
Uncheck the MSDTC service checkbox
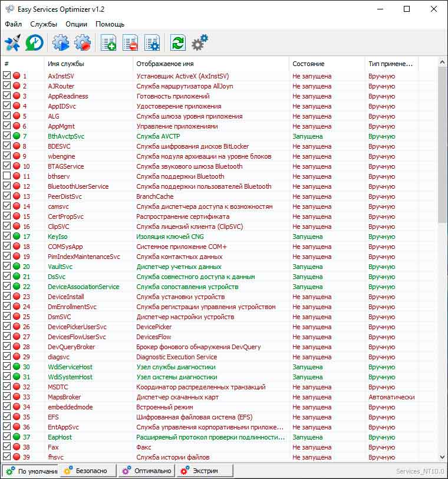(6, 386)
